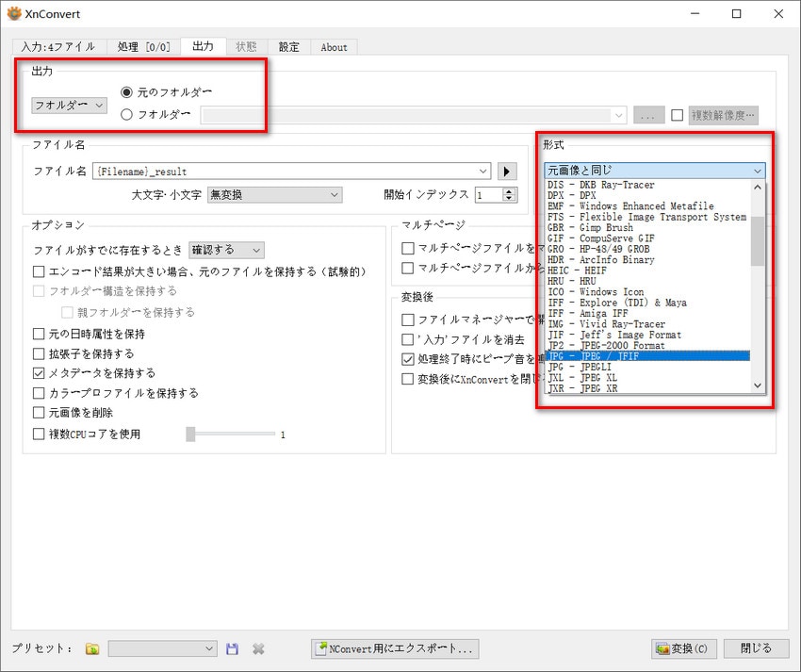Toggle the '入力'ファイルを消去 checkbox
The height and width of the screenshot is (672, 801).
click(x=408, y=339)
